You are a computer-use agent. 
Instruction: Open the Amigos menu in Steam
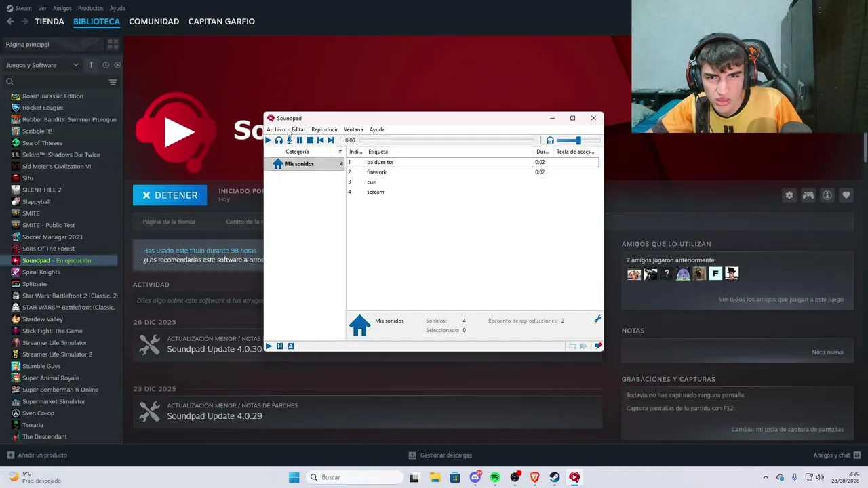(62, 9)
